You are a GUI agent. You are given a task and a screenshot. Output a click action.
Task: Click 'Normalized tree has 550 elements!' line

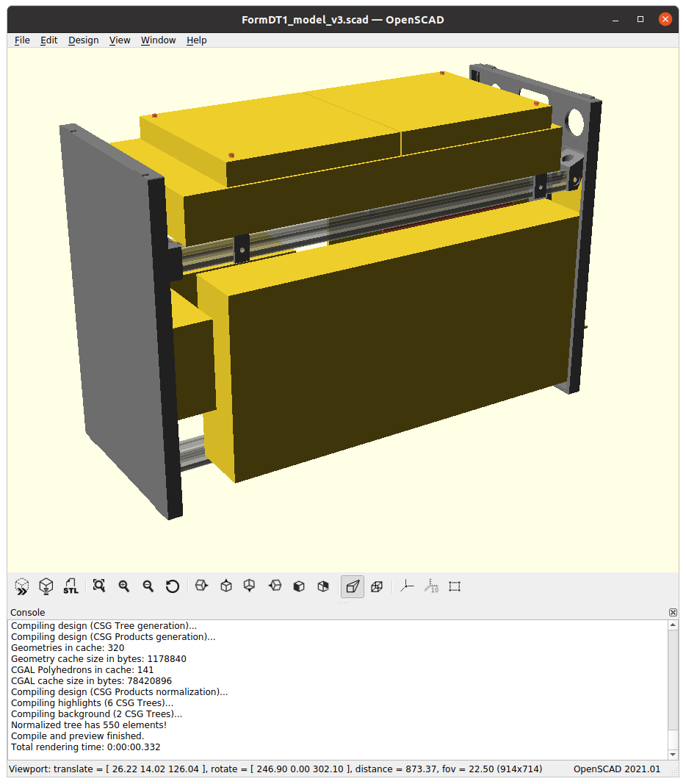89,725
